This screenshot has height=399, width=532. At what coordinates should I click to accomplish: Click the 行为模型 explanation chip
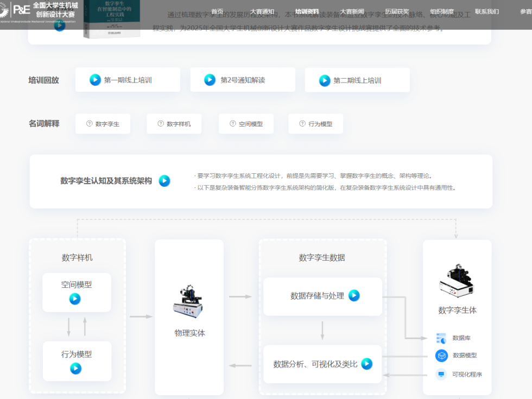coord(315,123)
